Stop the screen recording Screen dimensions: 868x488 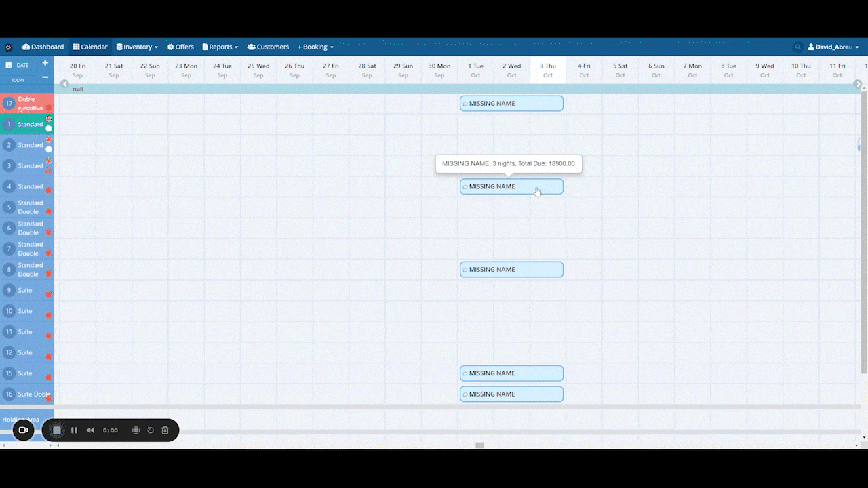[x=58, y=430]
